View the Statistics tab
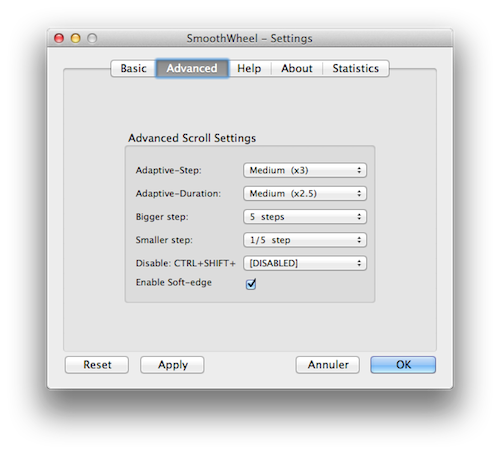This screenshot has width=500, height=454. tap(356, 68)
